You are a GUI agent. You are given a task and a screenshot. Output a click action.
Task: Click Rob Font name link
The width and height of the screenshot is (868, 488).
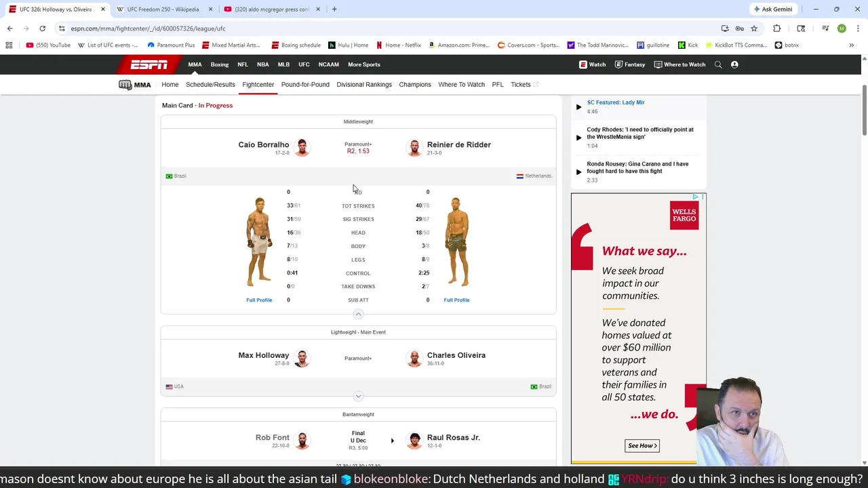(x=273, y=437)
